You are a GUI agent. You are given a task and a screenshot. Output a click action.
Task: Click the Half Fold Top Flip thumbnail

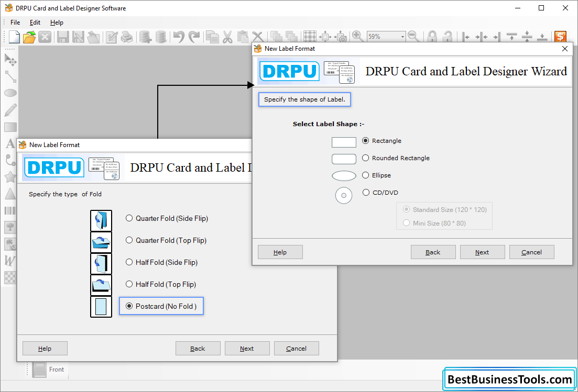101,285
